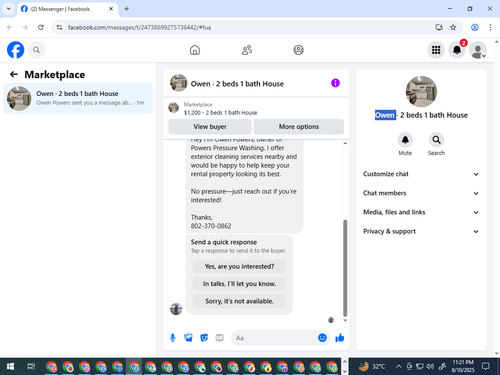Click purple conversation information icon
This screenshot has width=500, height=375.
335,83
